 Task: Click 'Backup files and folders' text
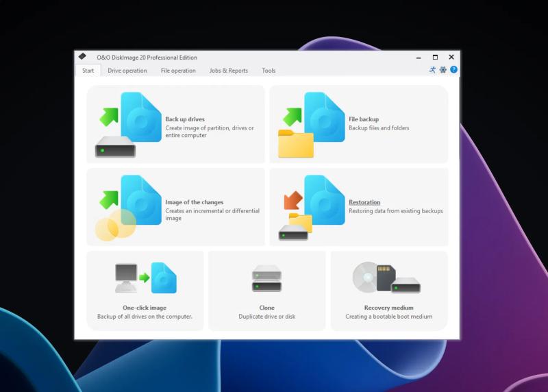(379, 128)
